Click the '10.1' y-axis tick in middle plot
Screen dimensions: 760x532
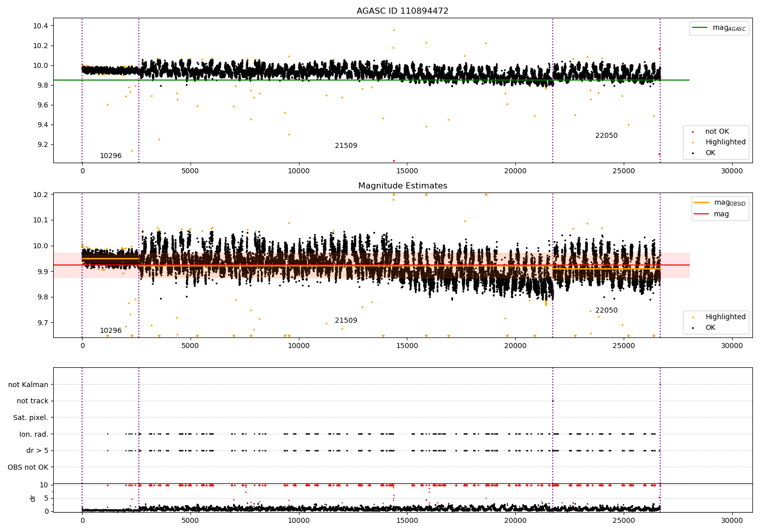(41, 220)
